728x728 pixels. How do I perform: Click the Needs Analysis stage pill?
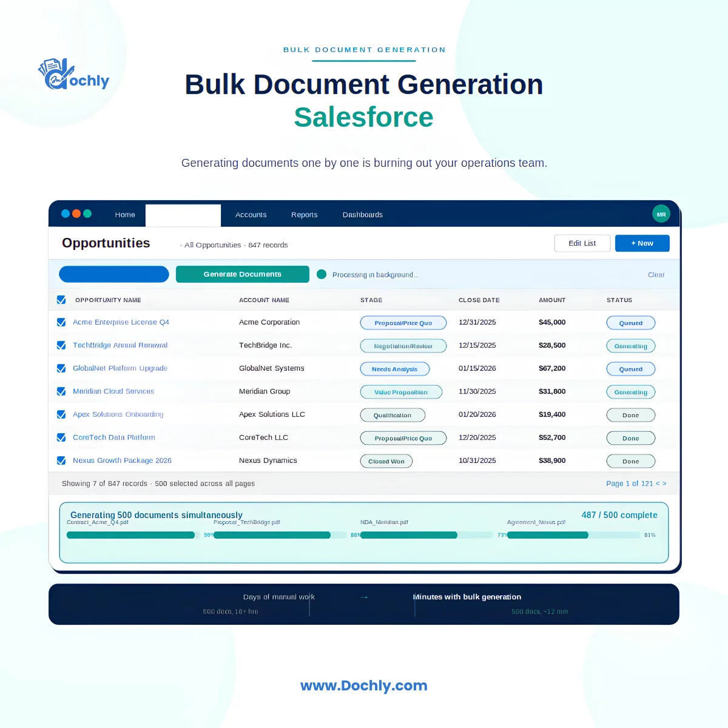pos(395,369)
